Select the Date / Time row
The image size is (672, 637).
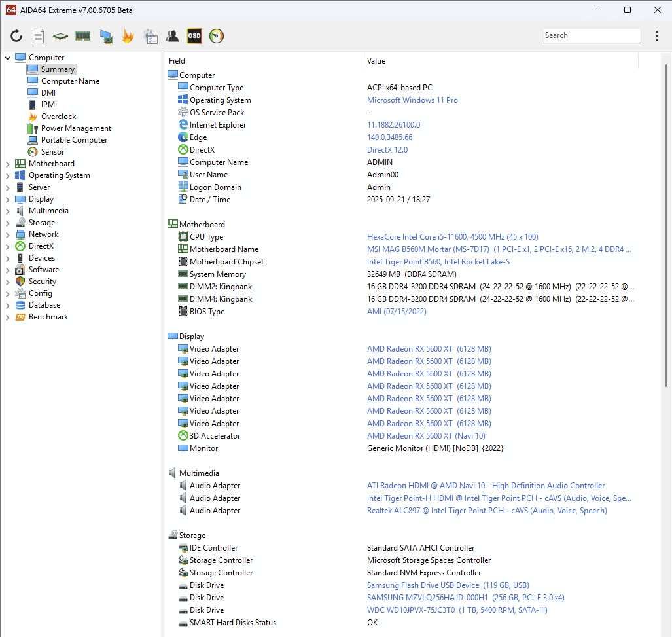(402, 199)
